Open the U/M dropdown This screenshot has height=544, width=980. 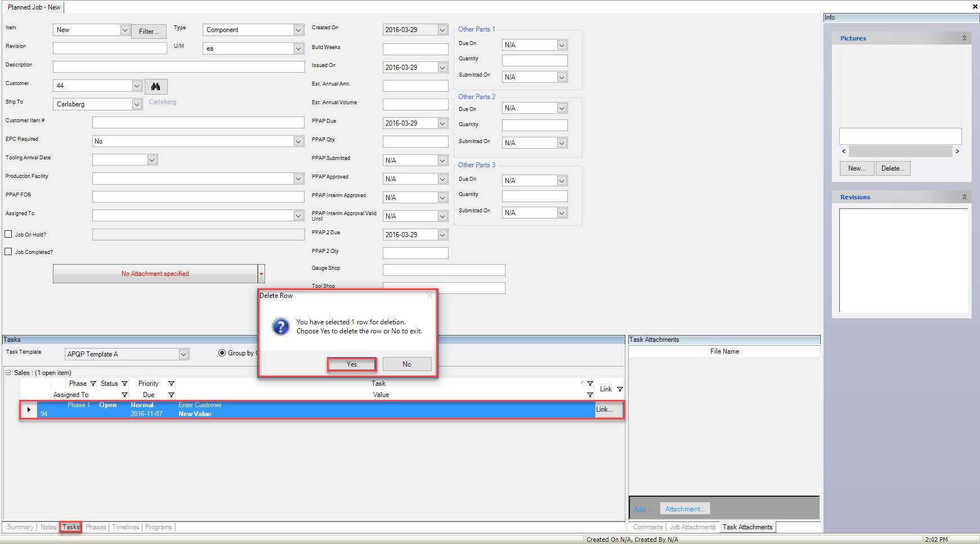[298, 48]
